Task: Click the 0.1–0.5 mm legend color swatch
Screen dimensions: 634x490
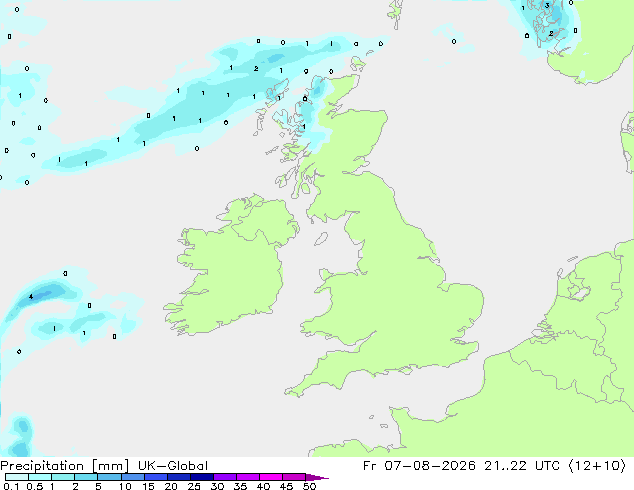Action: 17,477
